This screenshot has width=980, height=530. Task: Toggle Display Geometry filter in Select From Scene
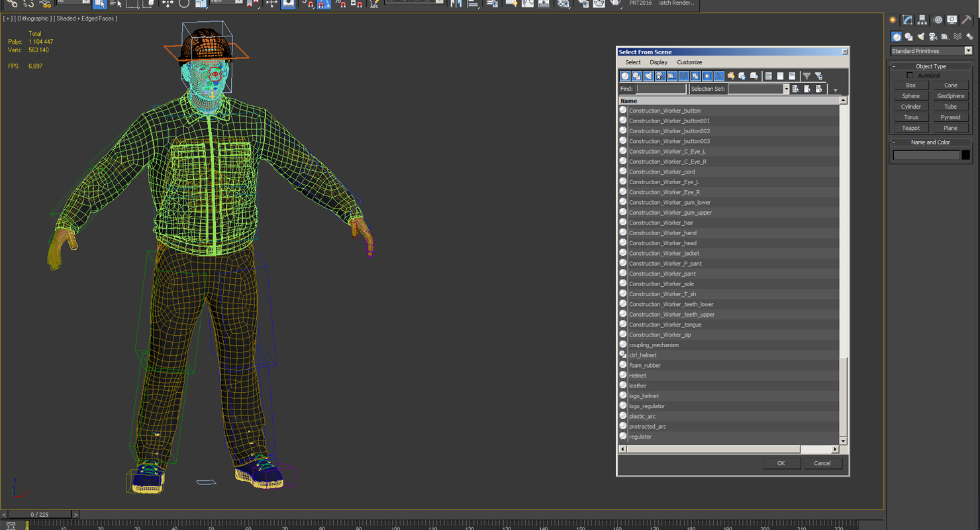tap(625, 76)
